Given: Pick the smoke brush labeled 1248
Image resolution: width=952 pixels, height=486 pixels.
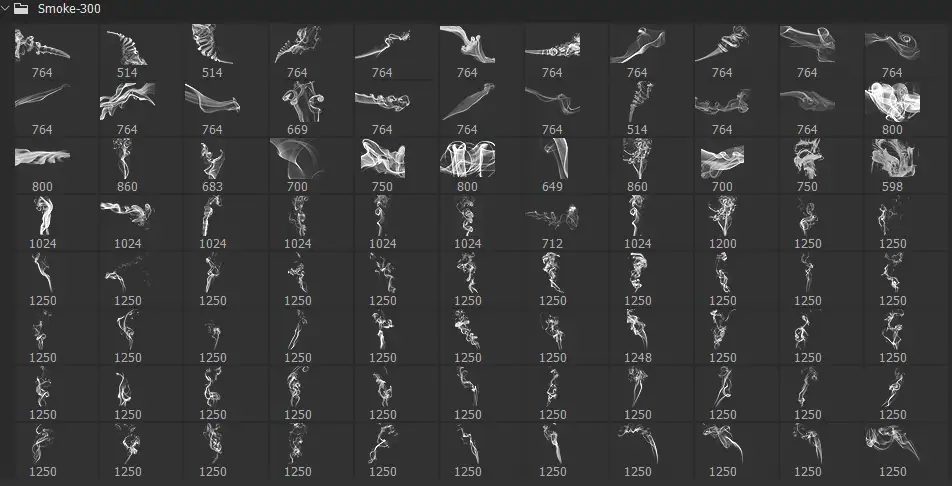Looking at the screenshot, I should [x=638, y=336].
